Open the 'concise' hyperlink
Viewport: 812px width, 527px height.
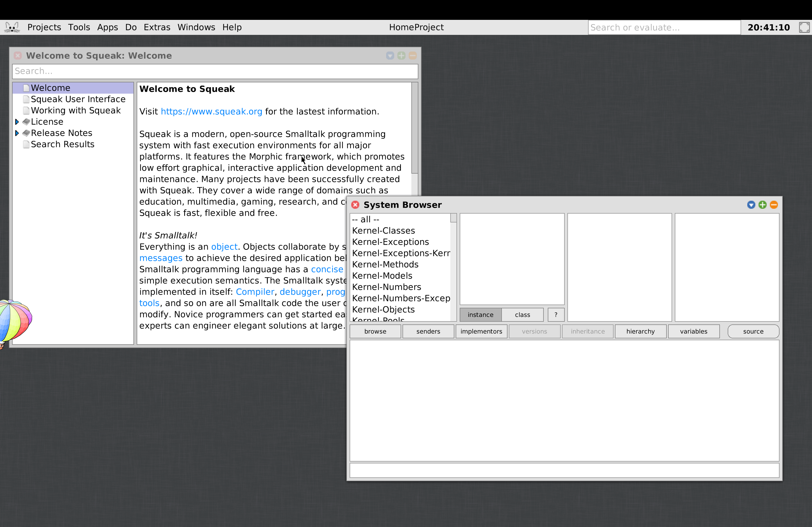click(x=327, y=269)
